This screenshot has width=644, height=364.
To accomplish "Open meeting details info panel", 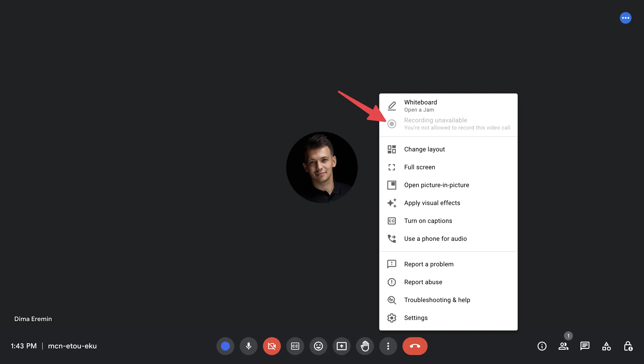I will (542, 346).
